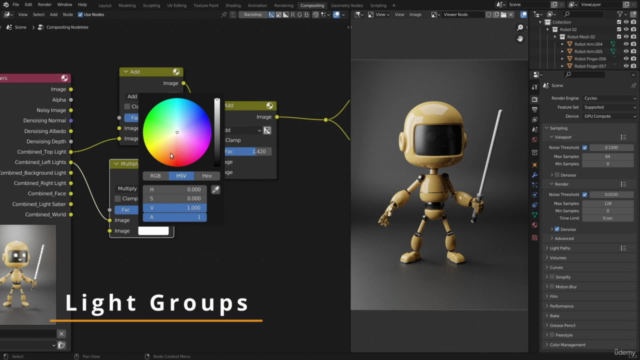Open the Node menu in compositor header
Image resolution: width=640 pixels, height=360 pixels.
coord(68,15)
